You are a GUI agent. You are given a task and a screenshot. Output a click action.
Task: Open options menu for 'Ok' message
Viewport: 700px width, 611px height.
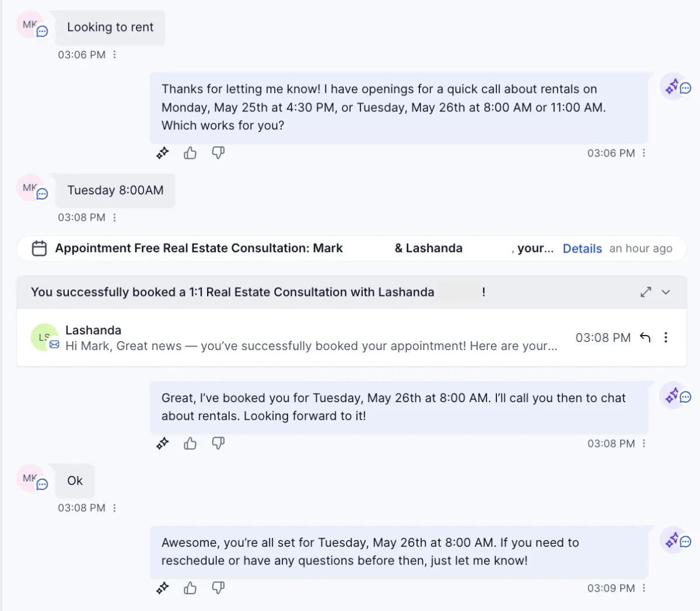click(x=114, y=508)
